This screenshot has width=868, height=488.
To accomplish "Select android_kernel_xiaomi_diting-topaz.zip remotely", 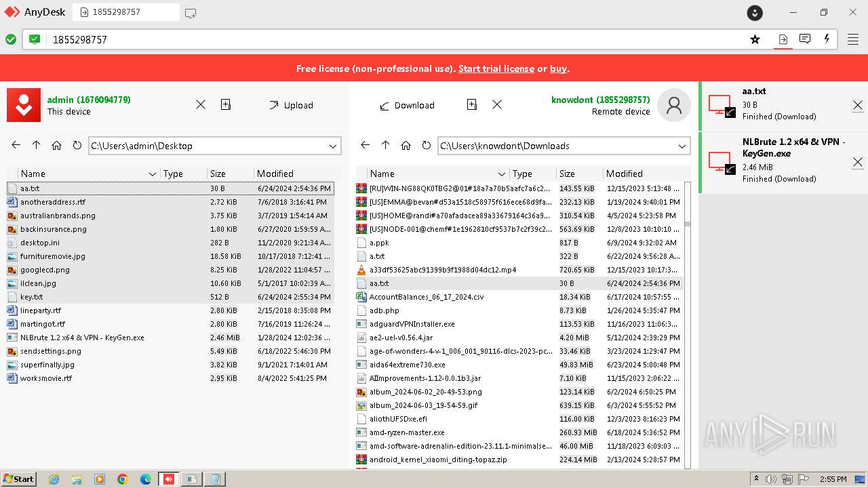I will [x=519, y=460].
